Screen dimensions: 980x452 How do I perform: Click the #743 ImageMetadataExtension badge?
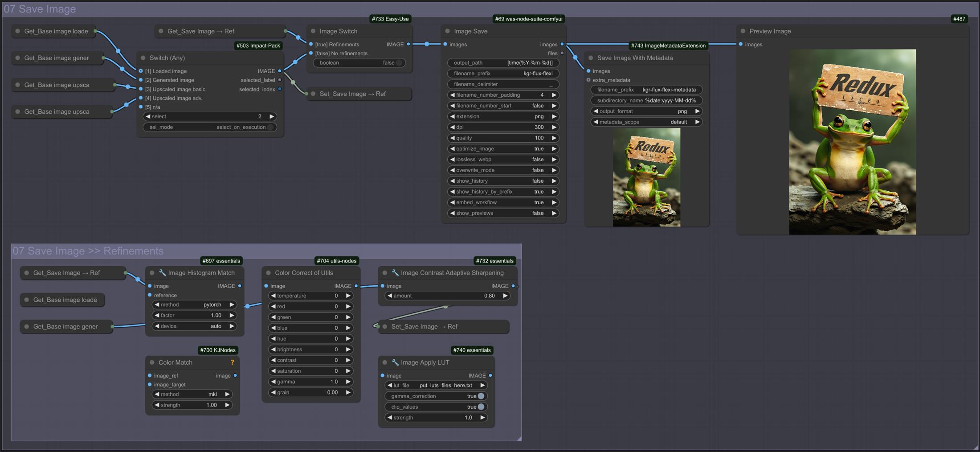tap(668, 45)
